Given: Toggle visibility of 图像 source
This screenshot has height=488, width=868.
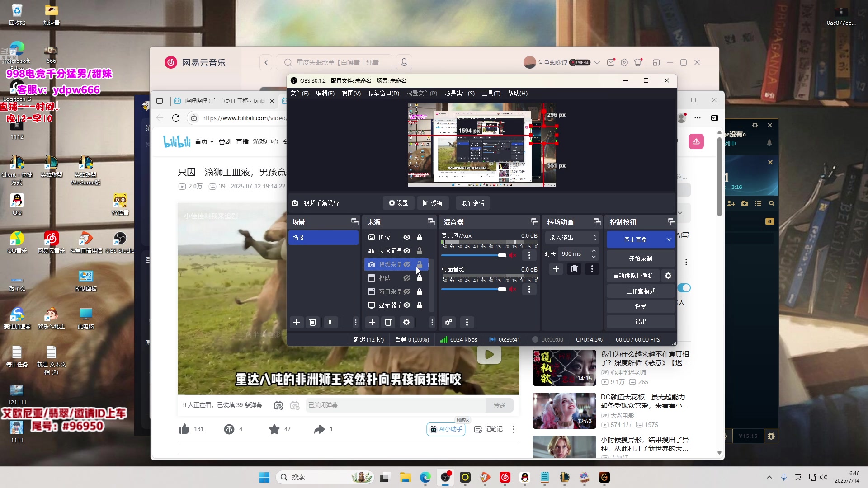Looking at the screenshot, I should 407,237.
